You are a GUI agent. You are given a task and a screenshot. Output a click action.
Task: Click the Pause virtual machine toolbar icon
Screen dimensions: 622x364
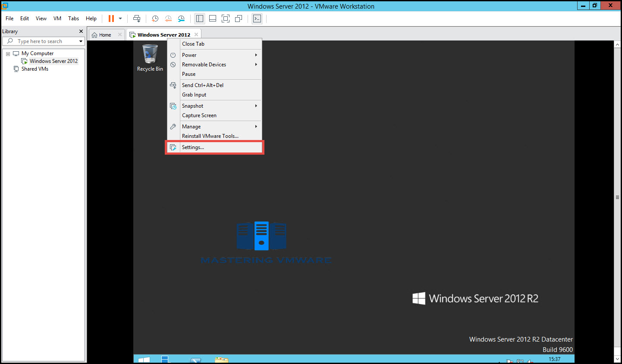tap(111, 19)
